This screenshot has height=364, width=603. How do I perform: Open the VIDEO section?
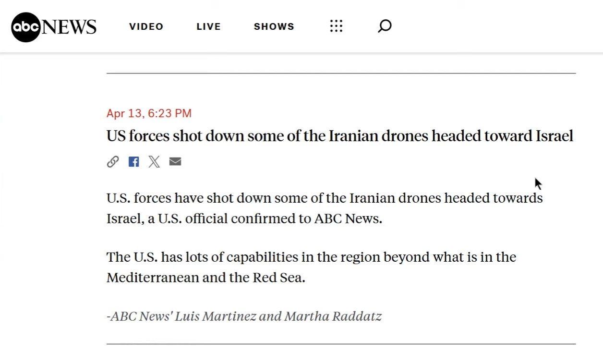coord(146,27)
